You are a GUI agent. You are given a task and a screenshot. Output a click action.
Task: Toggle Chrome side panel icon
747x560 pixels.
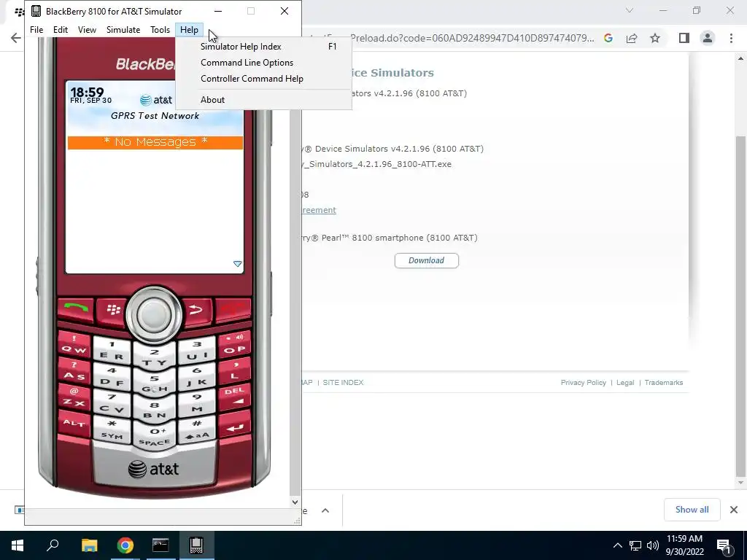click(x=684, y=38)
